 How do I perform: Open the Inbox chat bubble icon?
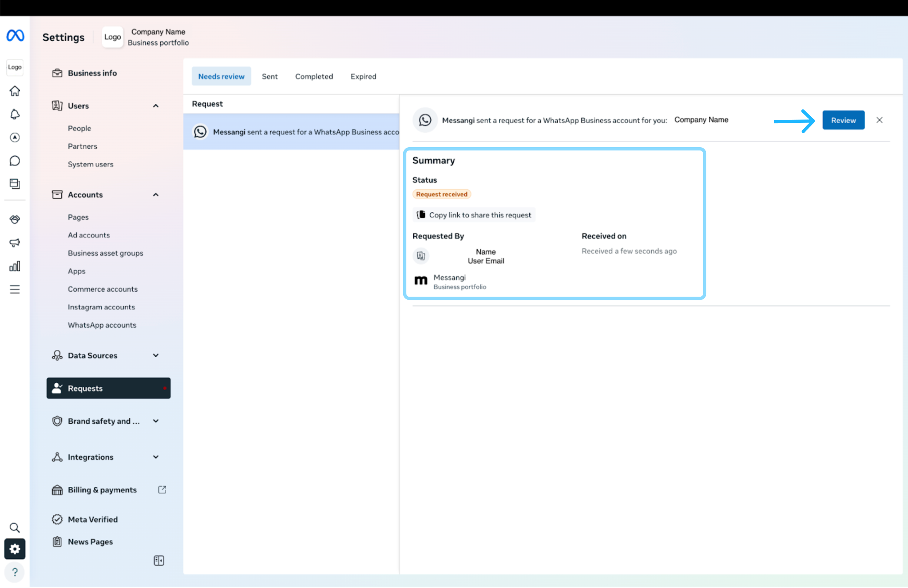[15, 161]
